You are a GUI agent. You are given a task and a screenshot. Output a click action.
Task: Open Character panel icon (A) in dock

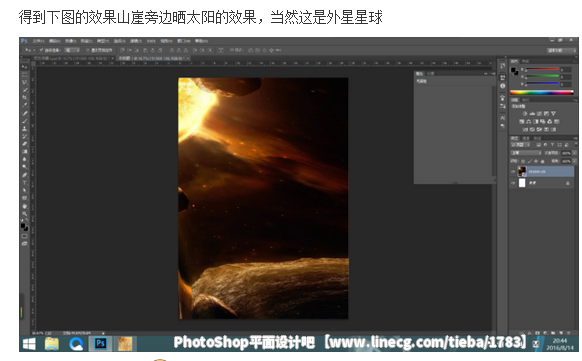tap(503, 118)
